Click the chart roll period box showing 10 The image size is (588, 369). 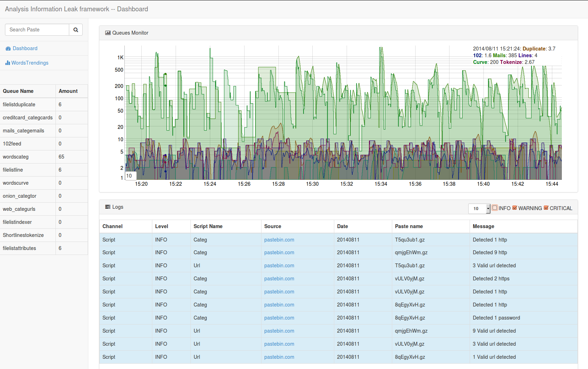(x=130, y=176)
